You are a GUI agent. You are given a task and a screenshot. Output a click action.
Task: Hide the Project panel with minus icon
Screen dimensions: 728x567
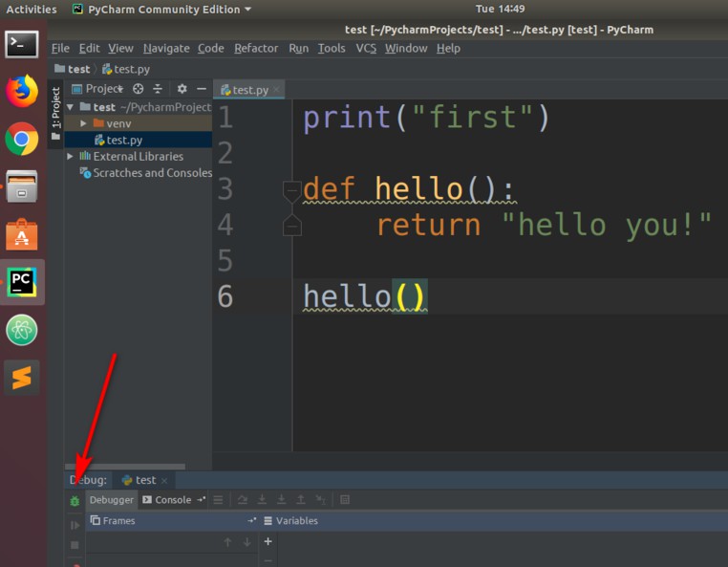(x=201, y=88)
